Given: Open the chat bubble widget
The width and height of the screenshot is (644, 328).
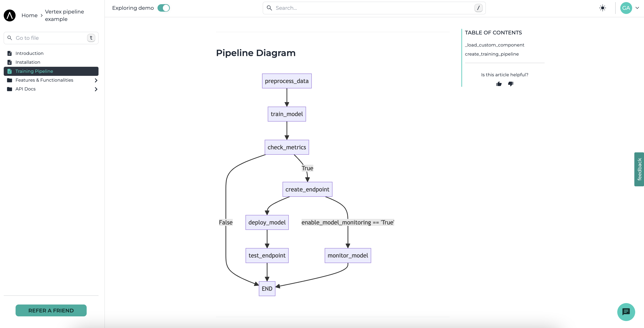Looking at the screenshot, I should point(626,312).
